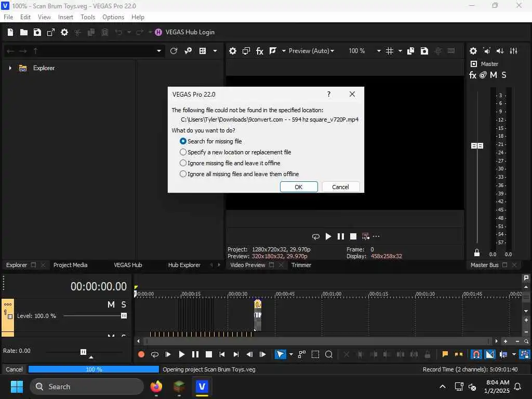Select Ignore missing file leave offline
Viewport: 532px width, 399px height.
pyautogui.click(x=230, y=163)
